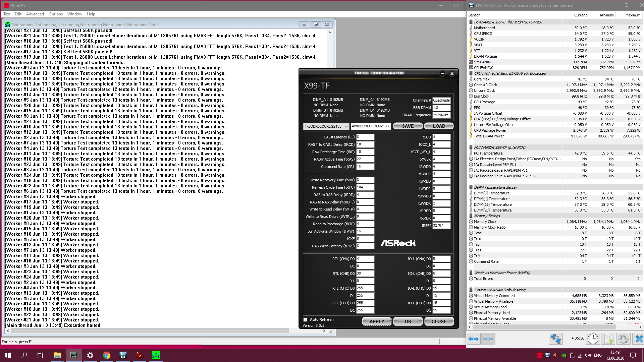The width and height of the screenshot is (644, 362).
Task: Click the CAS# Latency (CL) value field
Action: (365, 137)
